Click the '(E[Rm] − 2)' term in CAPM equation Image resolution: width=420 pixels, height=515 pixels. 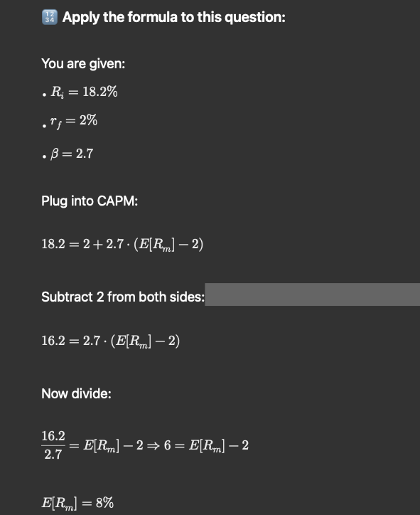click(168, 245)
